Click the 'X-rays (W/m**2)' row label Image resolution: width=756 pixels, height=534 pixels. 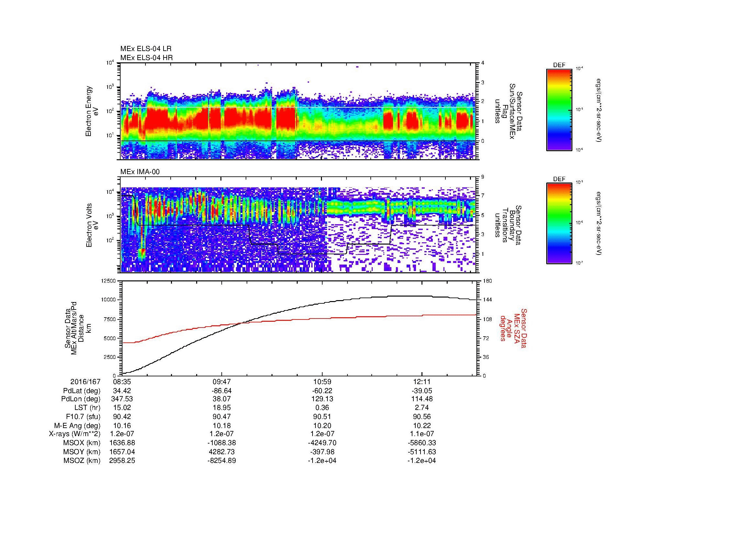coord(74,434)
